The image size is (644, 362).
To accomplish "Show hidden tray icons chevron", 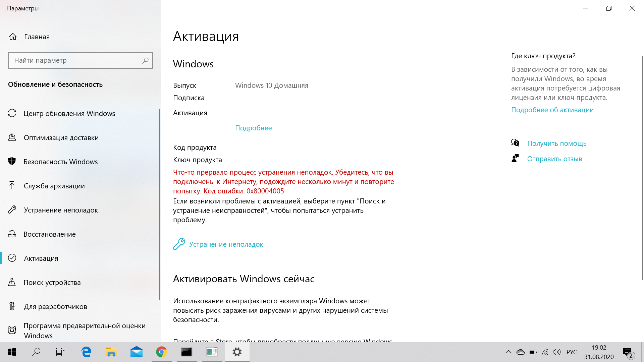I will [x=508, y=352].
